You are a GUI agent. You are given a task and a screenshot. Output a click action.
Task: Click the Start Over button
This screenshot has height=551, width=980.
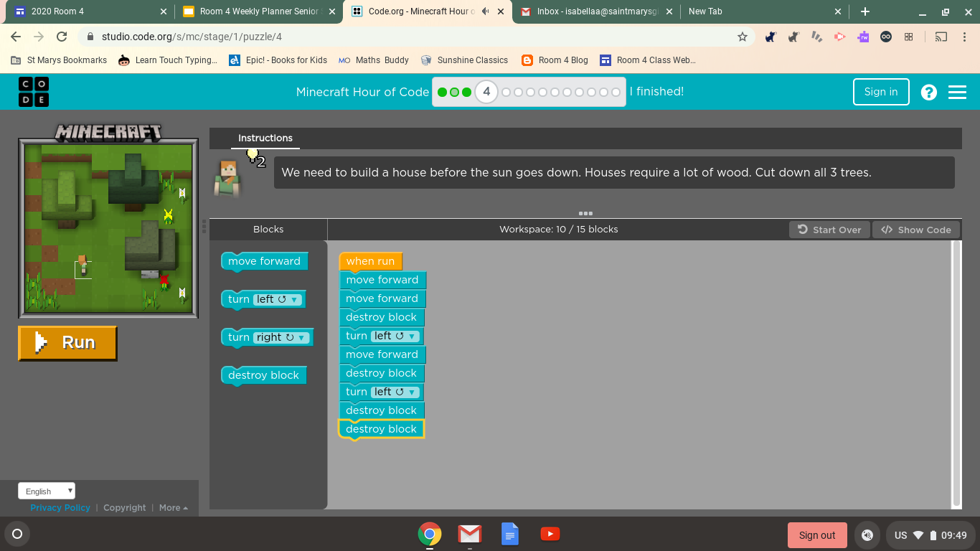829,230
